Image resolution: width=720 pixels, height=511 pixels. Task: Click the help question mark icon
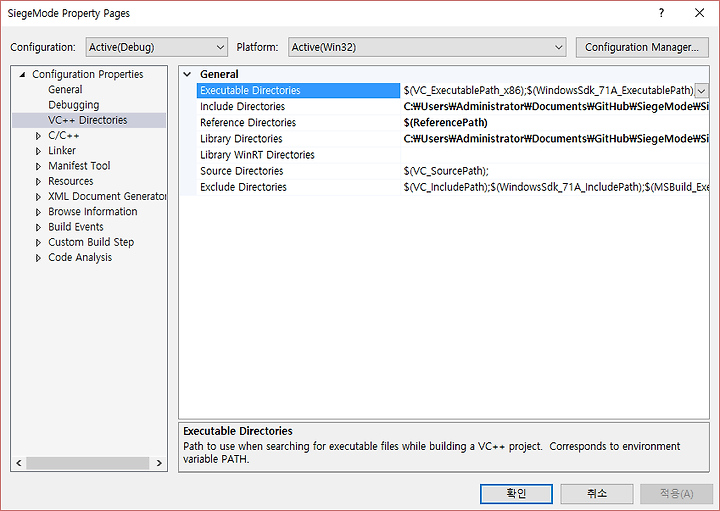click(661, 13)
